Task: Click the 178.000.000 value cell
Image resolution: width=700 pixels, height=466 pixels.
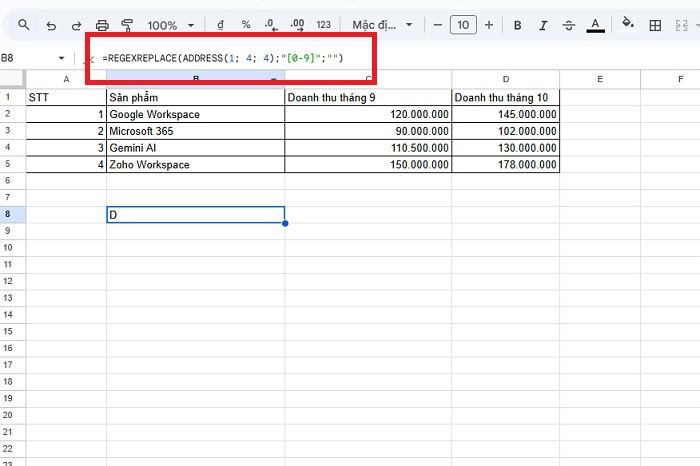Action: pos(505,164)
